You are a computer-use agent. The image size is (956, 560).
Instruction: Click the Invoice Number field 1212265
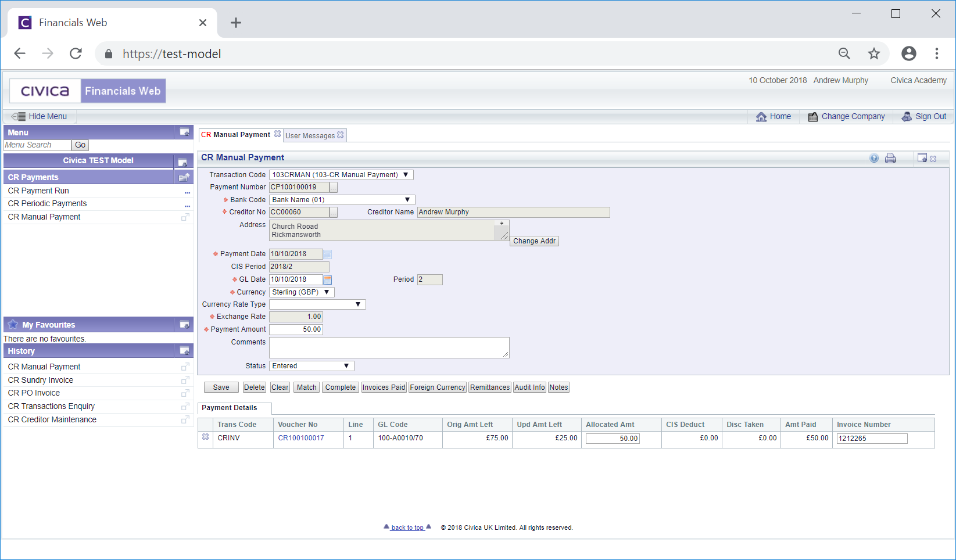(x=872, y=439)
